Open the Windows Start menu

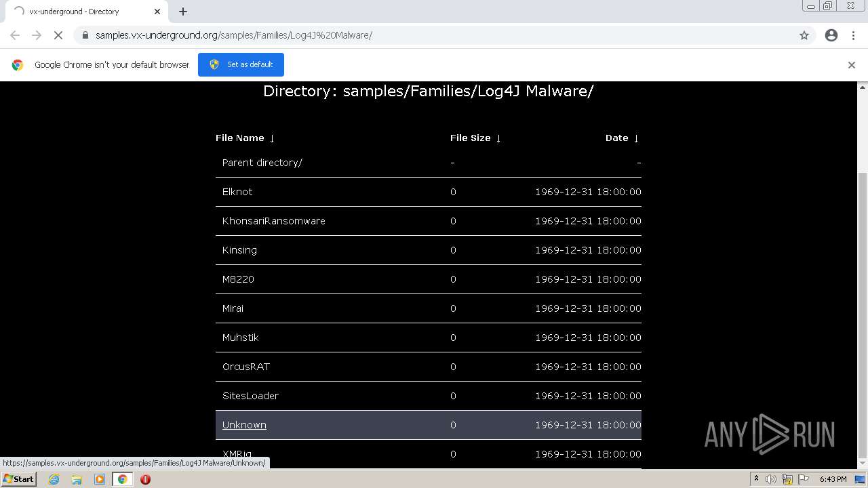19,479
